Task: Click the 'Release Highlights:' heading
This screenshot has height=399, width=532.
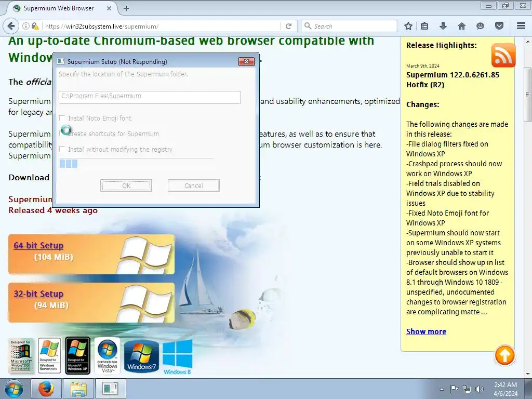Action: click(x=442, y=45)
